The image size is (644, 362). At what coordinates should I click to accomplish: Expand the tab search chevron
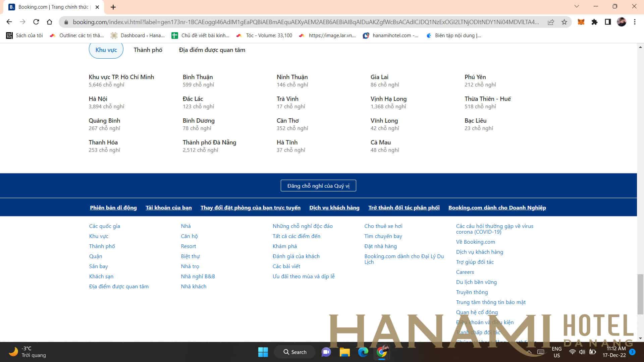pos(577,6)
